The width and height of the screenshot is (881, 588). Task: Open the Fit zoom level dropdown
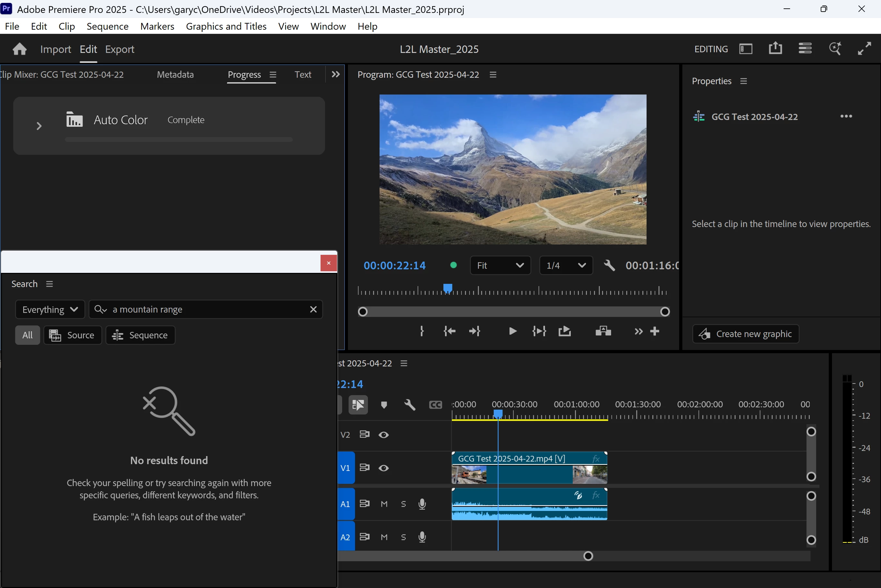pos(500,265)
